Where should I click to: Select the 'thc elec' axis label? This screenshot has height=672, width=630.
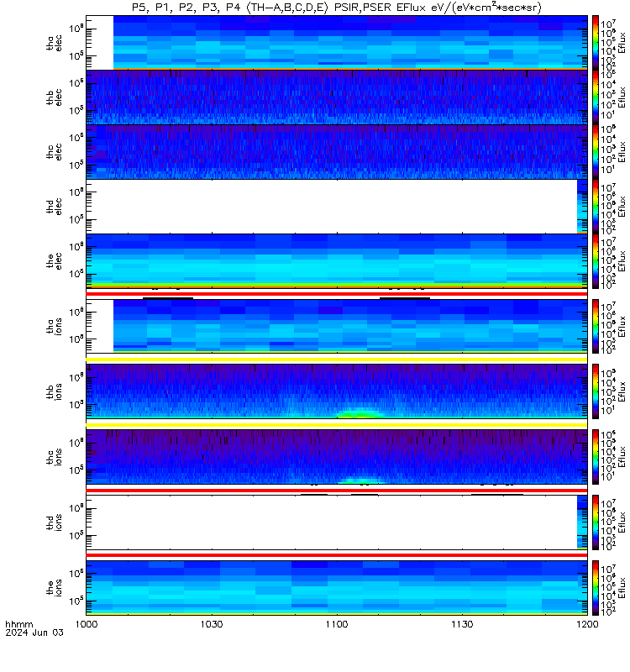54,152
